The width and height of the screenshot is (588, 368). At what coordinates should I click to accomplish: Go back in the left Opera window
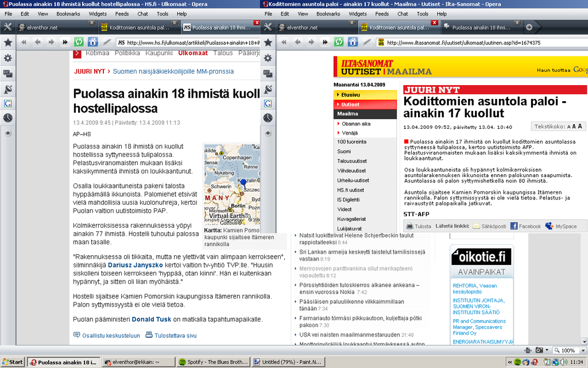click(37, 43)
